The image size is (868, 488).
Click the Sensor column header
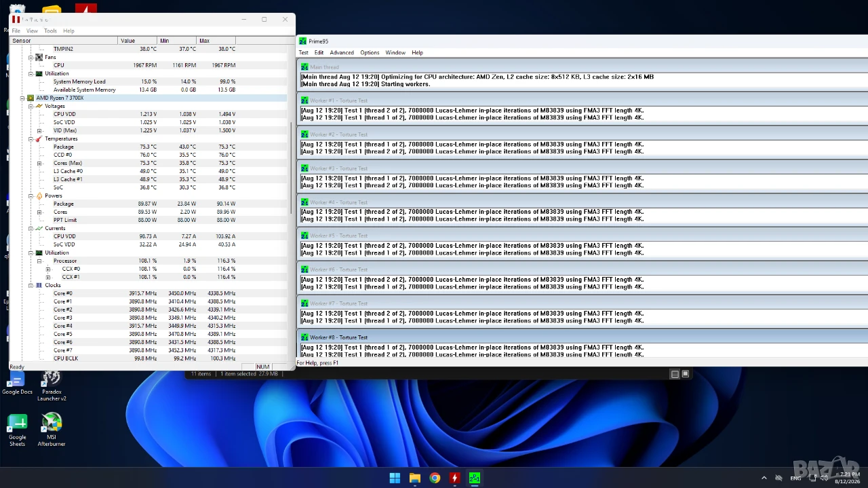[x=64, y=41]
